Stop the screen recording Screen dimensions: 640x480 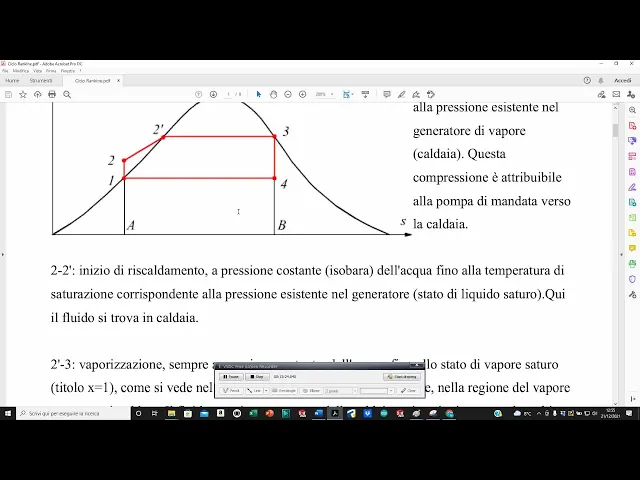click(x=257, y=377)
